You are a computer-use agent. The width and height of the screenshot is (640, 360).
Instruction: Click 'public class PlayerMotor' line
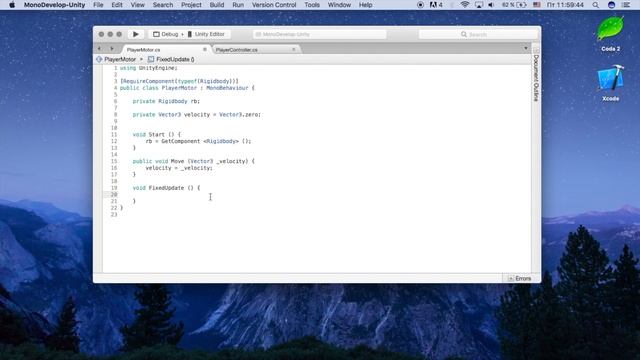[x=187, y=88]
